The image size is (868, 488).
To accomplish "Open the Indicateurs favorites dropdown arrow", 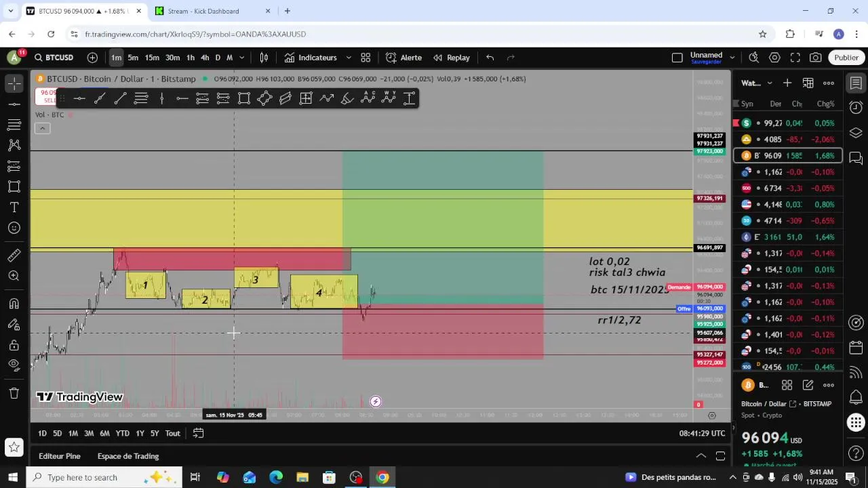I will click(349, 58).
